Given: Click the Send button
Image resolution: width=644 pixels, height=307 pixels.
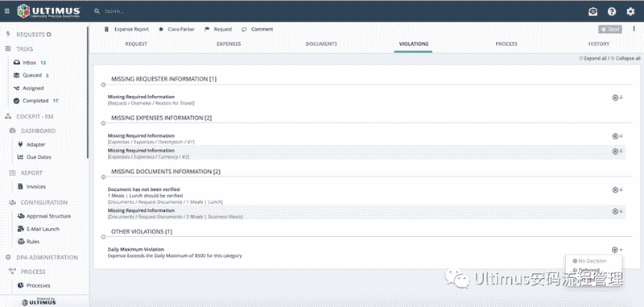Looking at the screenshot, I should pyautogui.click(x=610, y=29).
